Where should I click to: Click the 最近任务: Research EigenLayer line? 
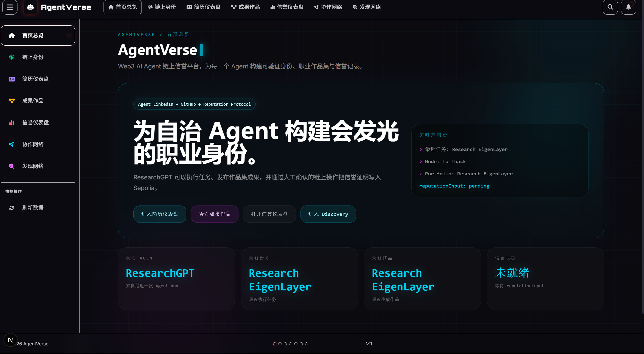(x=464, y=150)
